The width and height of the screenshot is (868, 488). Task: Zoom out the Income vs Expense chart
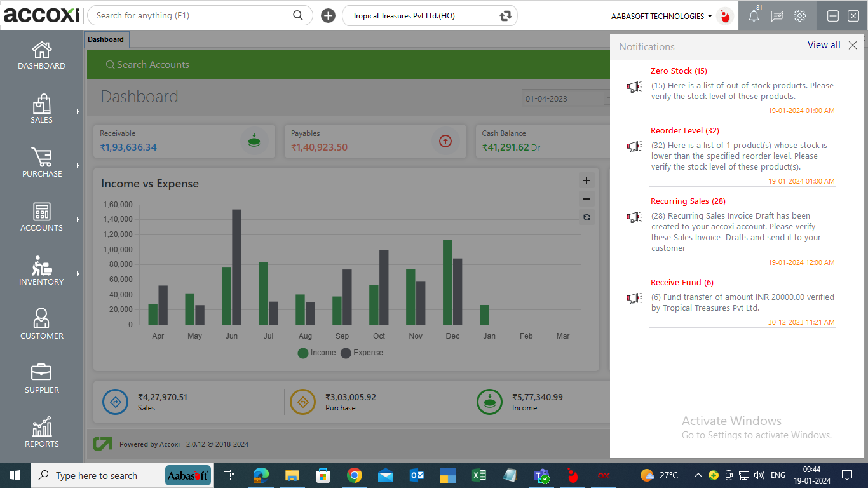(587, 199)
